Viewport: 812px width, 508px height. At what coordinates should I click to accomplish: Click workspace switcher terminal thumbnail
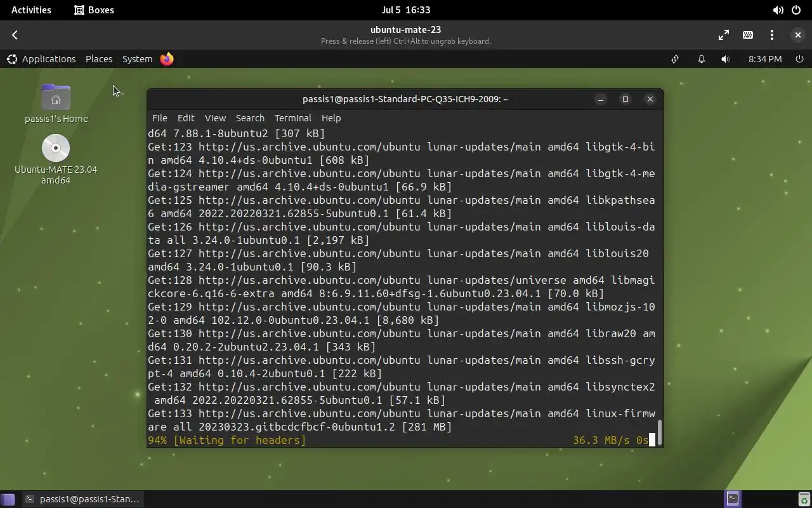[733, 498]
